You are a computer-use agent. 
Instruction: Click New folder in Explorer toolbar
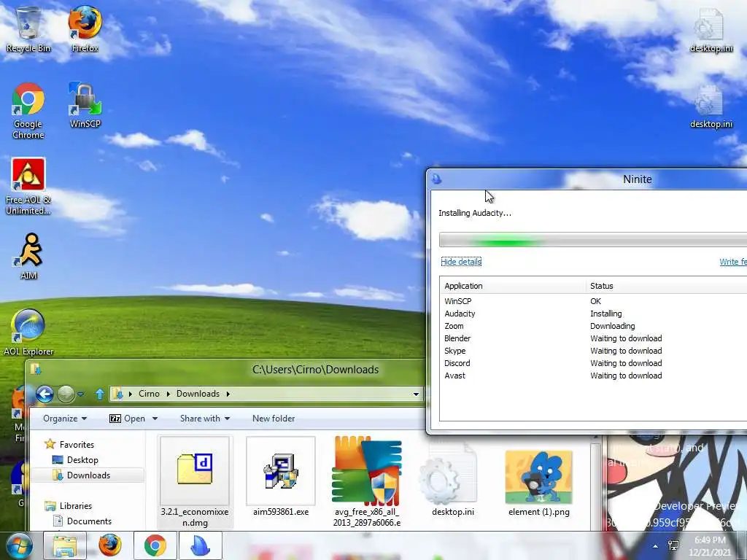[x=274, y=419]
